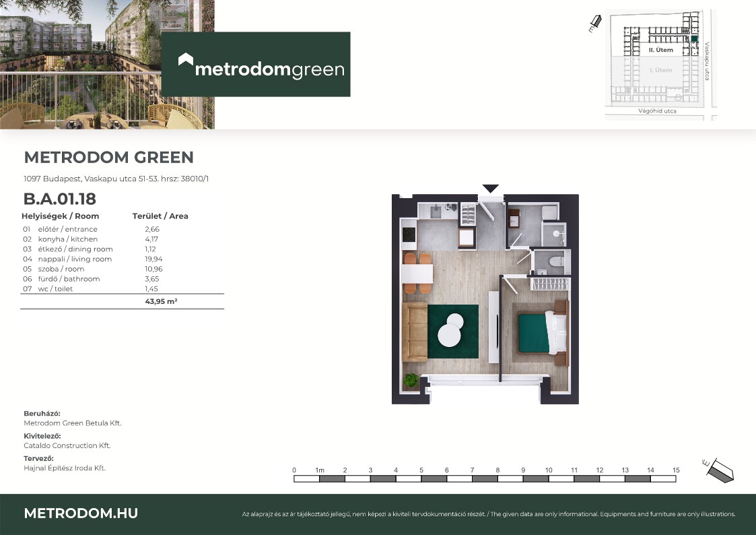Select the white dining table with orange chairs
Viewport: 756px width, 535px height.
pos(417,274)
